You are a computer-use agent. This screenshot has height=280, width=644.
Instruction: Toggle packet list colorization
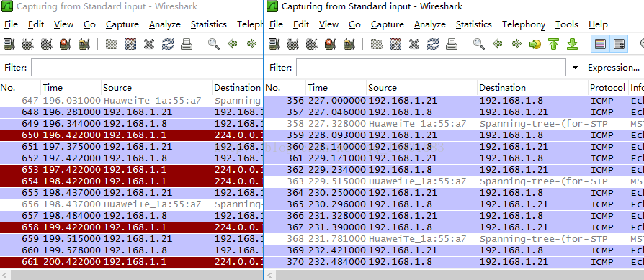(600, 43)
